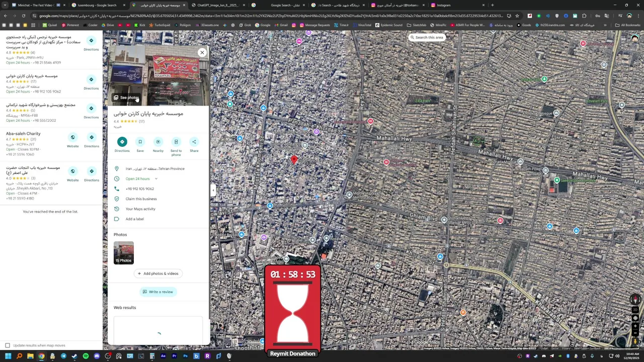Open the Epidemic Sound bookmark
Screen dimensions: 644x362
389,25
